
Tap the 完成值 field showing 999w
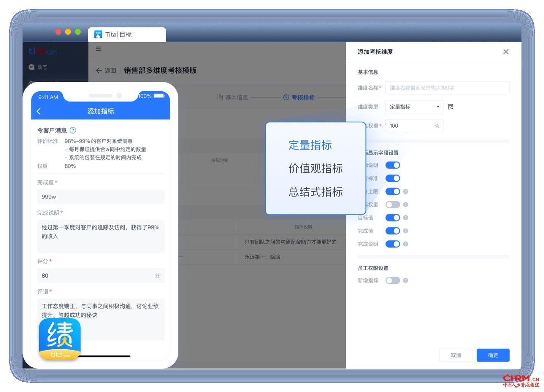(101, 197)
